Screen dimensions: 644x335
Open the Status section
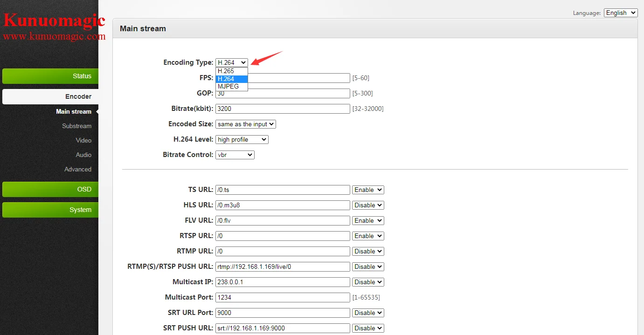tap(50, 76)
